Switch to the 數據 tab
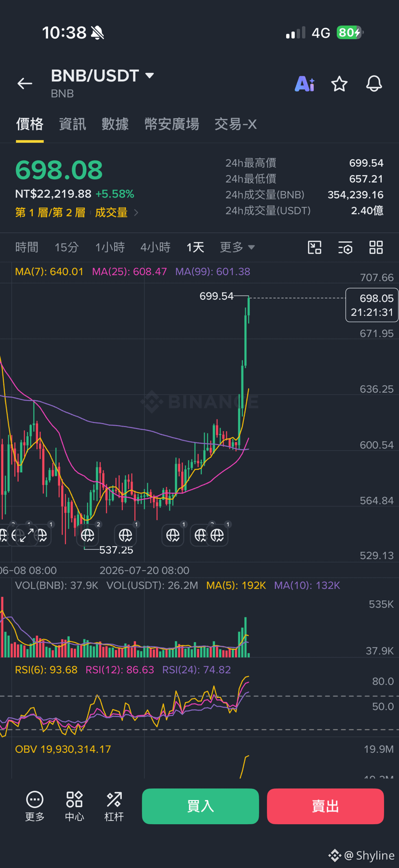The height and width of the screenshot is (868, 399). pos(115,124)
